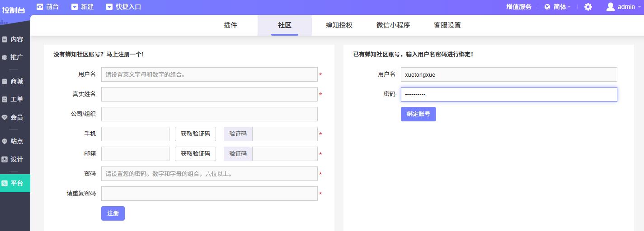Focus the 请重复密码 input field

point(209,194)
